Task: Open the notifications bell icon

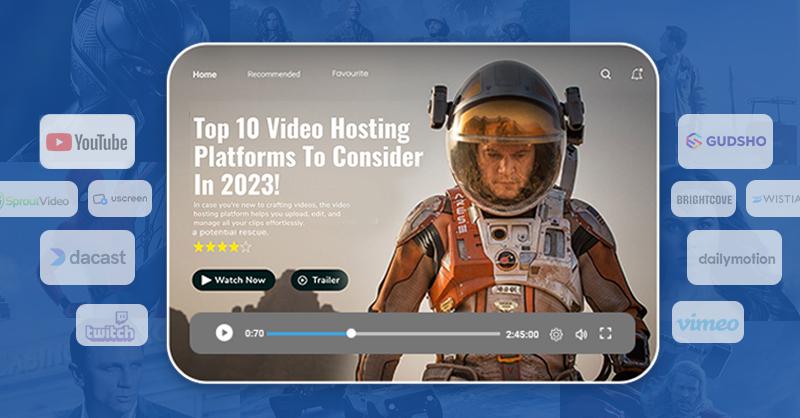Action: click(637, 75)
